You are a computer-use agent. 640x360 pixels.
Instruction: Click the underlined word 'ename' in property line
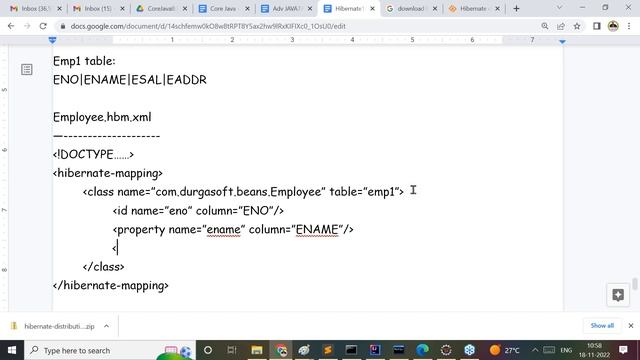click(x=224, y=230)
